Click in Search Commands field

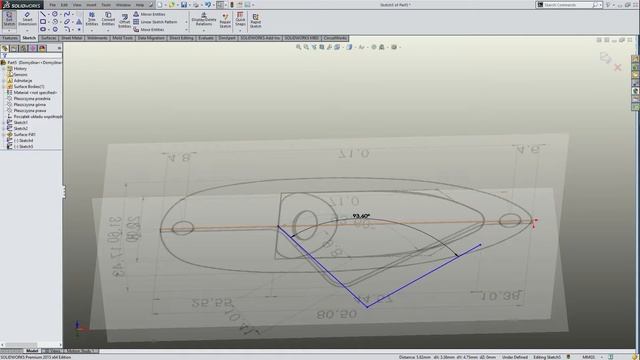pos(567,5)
